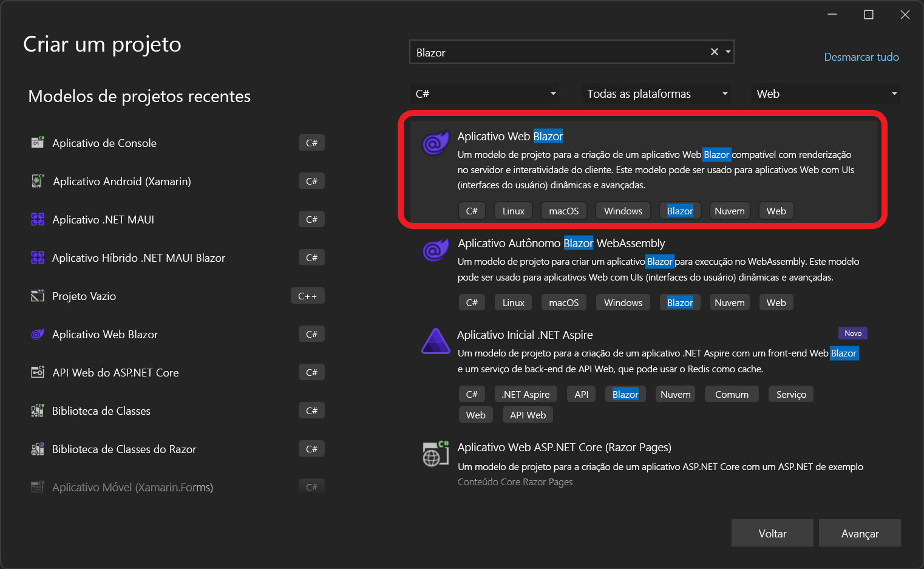
Task: Click the Avançar button
Action: click(x=860, y=533)
